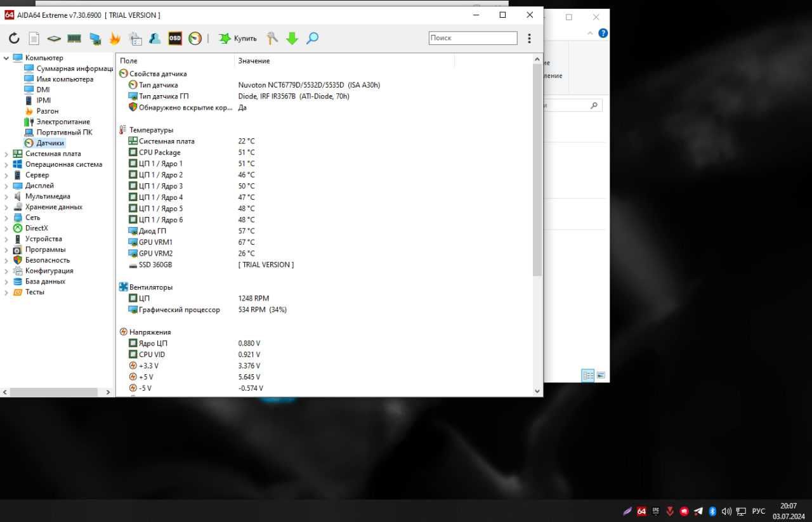The width and height of the screenshot is (812, 522).
Task: Expand the Программы tree node
Action: [x=6, y=250]
